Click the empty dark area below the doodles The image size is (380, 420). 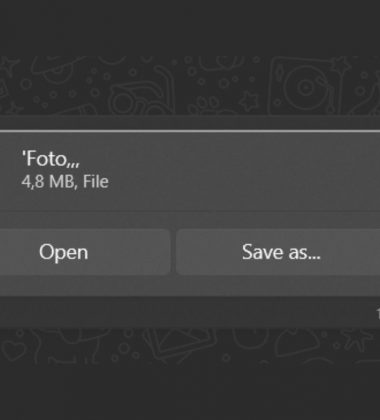190,393
